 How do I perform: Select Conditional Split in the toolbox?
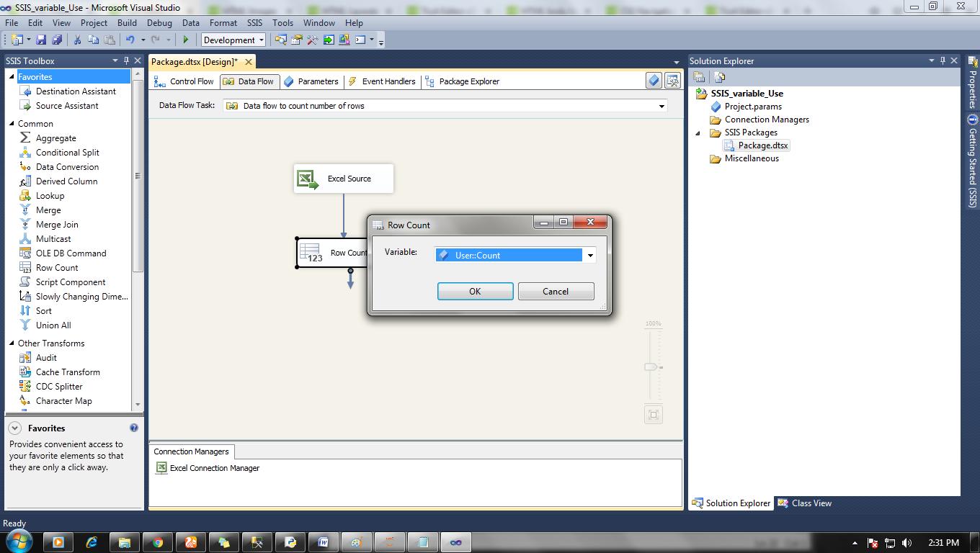68,152
